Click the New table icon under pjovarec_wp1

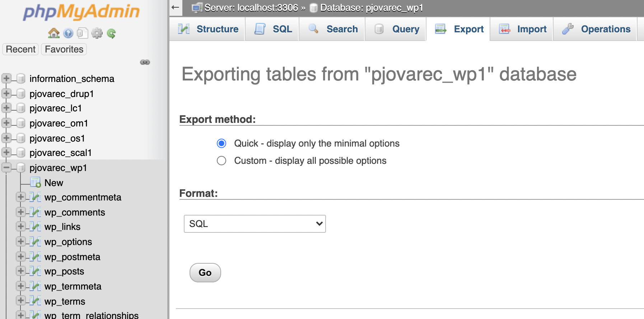35,183
